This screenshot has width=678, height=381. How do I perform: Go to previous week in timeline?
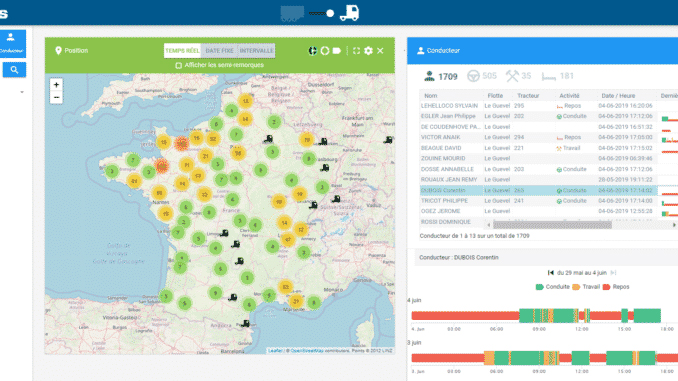(x=550, y=273)
